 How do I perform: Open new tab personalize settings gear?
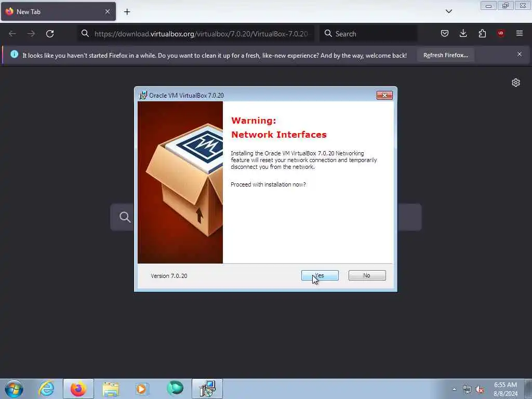[x=516, y=83]
